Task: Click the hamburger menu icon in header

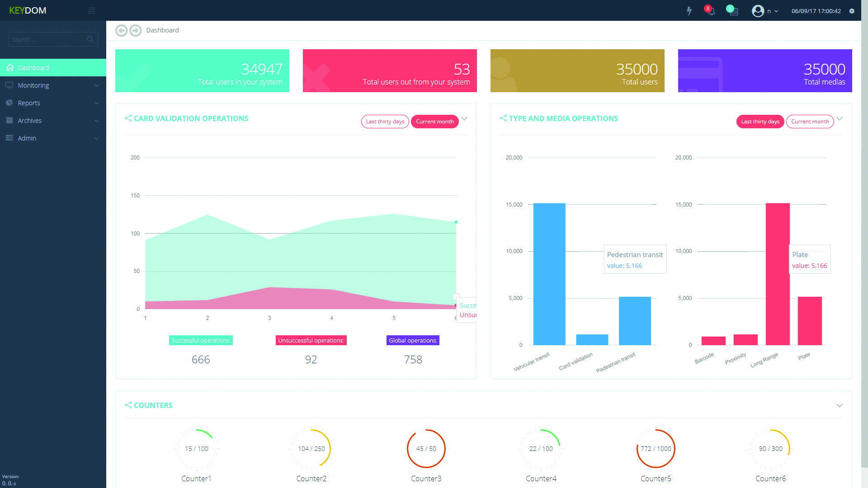Action: click(x=92, y=11)
